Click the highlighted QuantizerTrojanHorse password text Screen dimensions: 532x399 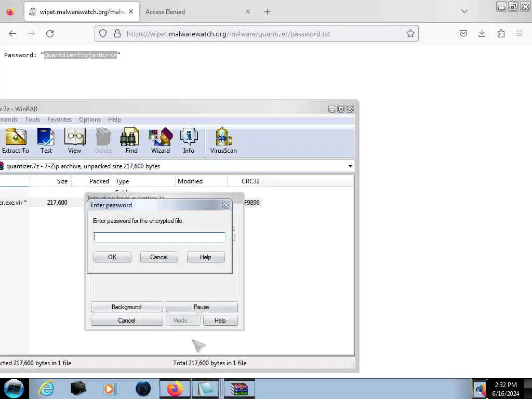pyautogui.click(x=81, y=55)
